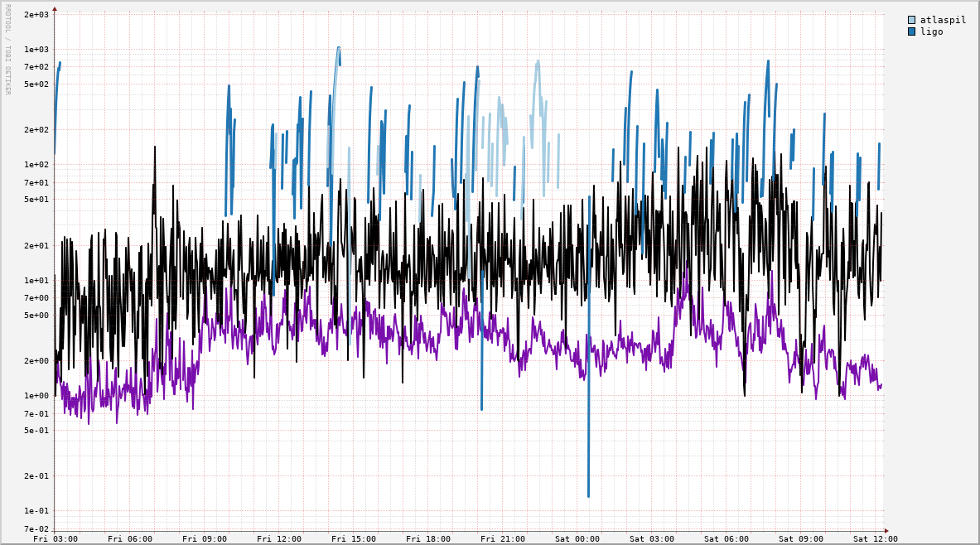
Task: Click the Sat 12:00 time axis label
Action: 876,538
